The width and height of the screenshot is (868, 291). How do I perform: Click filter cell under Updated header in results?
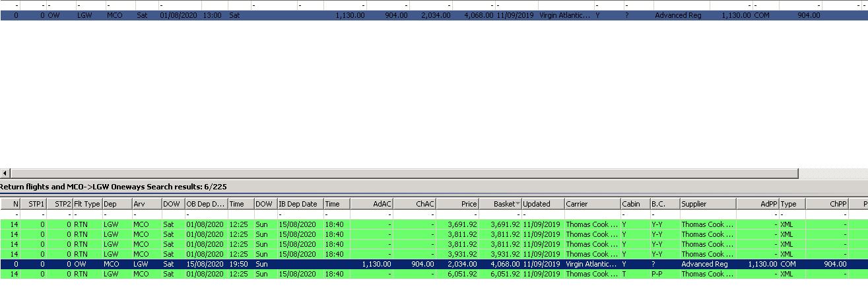(x=543, y=214)
